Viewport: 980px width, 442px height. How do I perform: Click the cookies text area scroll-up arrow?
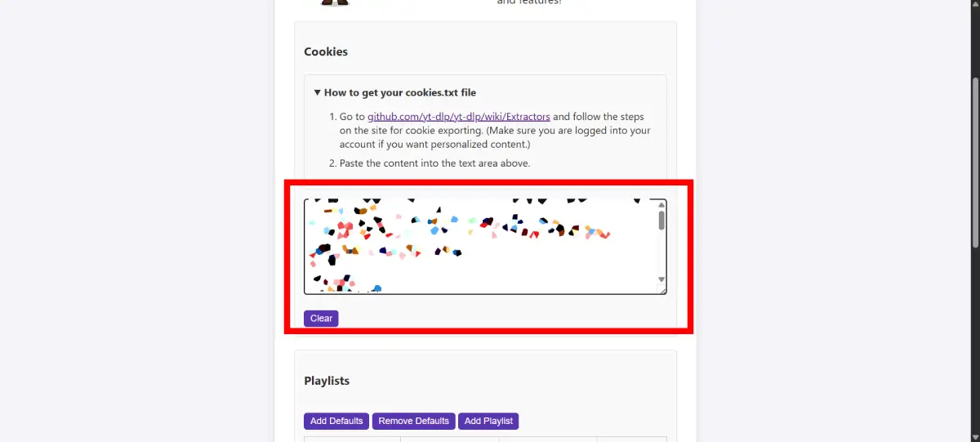(661, 205)
